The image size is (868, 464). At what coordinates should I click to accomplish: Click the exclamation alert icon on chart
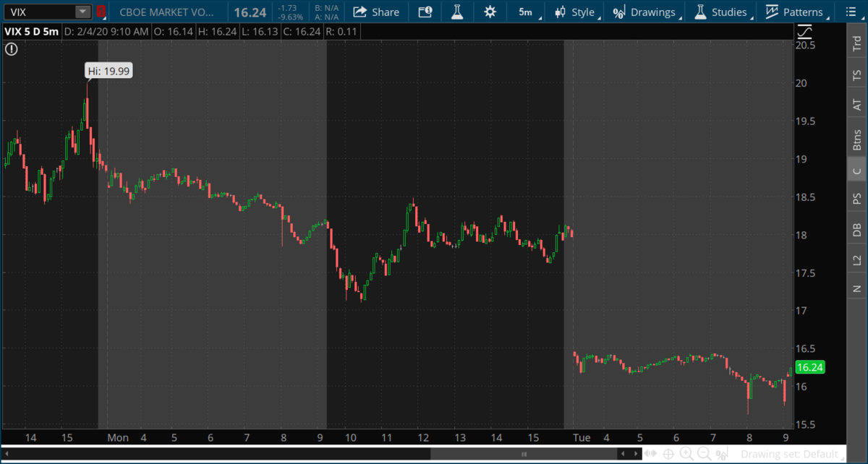[11, 49]
